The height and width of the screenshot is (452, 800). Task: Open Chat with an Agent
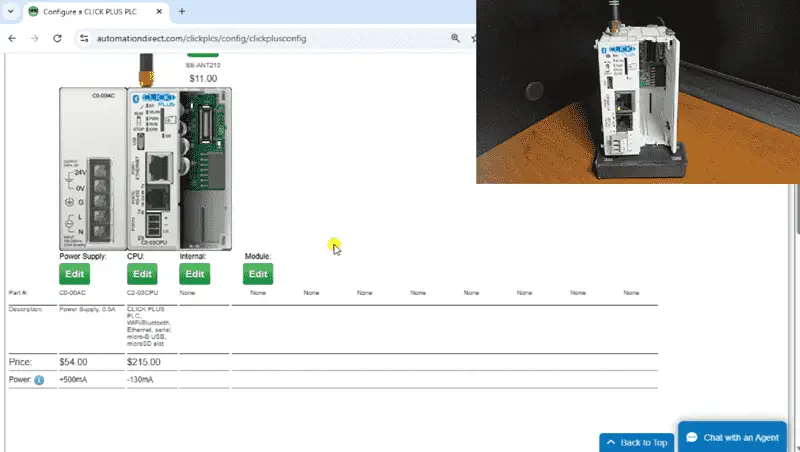point(732,437)
